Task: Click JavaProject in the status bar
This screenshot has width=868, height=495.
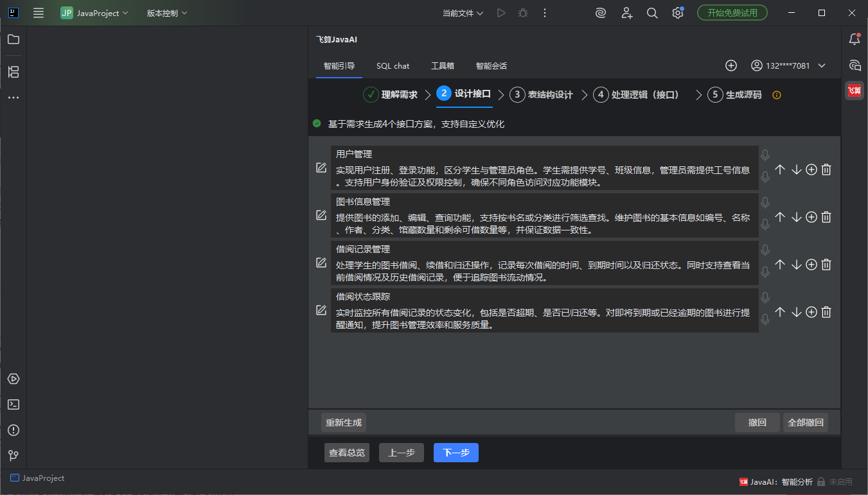Action: [x=37, y=478]
